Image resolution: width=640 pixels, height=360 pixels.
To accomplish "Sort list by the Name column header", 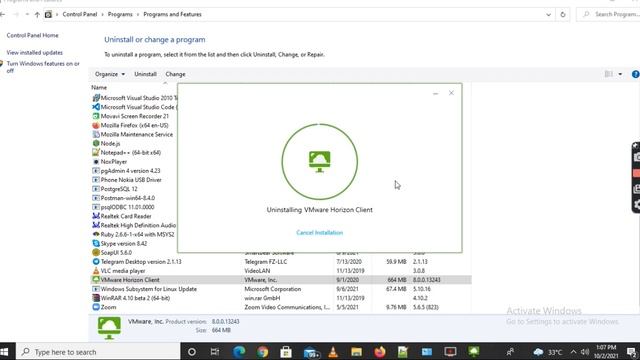I will (x=99, y=87).
